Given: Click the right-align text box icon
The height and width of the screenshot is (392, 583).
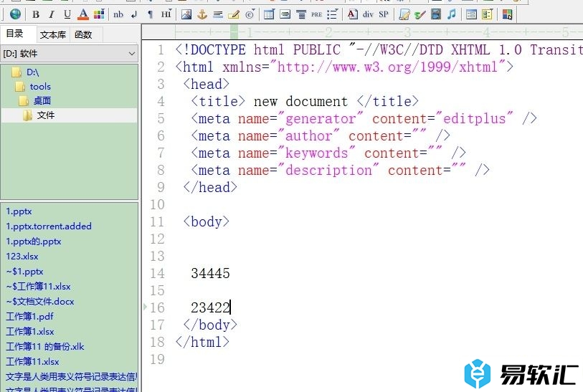Looking at the screenshot, I should (285, 14).
